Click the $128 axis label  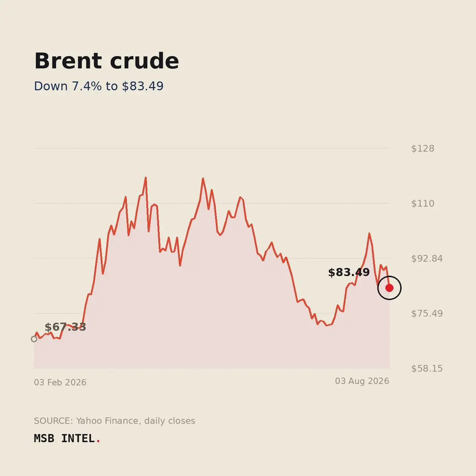click(423, 148)
